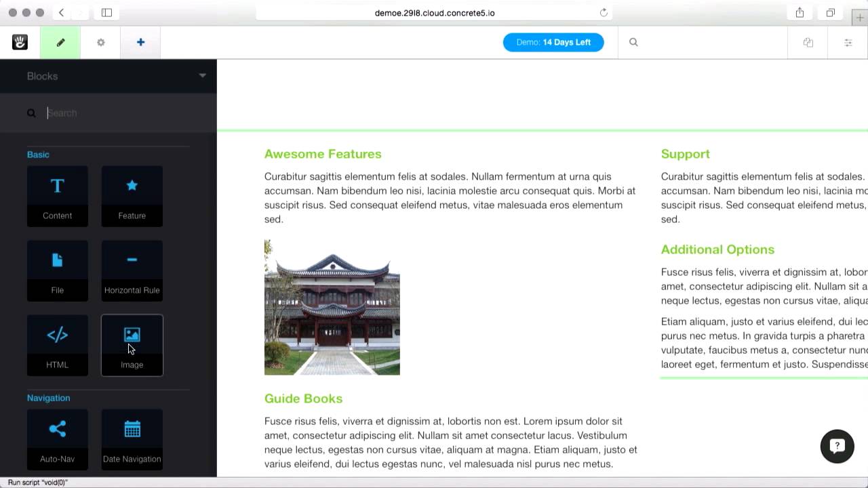Open a new browser tab
The image size is (868, 488).
point(860,18)
